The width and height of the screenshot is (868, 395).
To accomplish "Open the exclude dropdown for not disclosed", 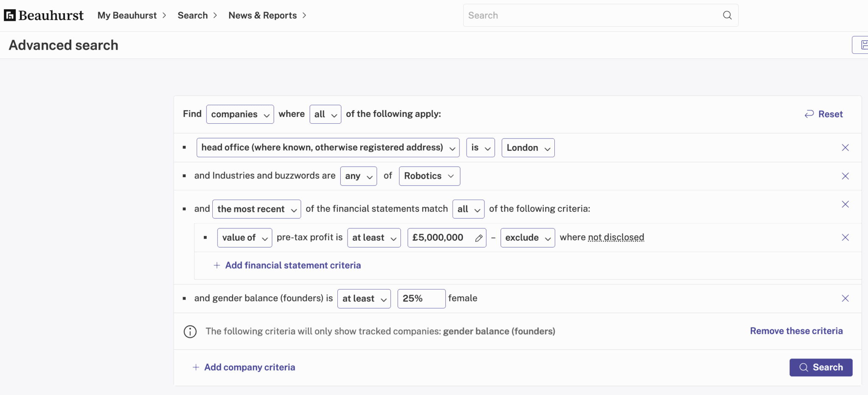I will coord(528,238).
